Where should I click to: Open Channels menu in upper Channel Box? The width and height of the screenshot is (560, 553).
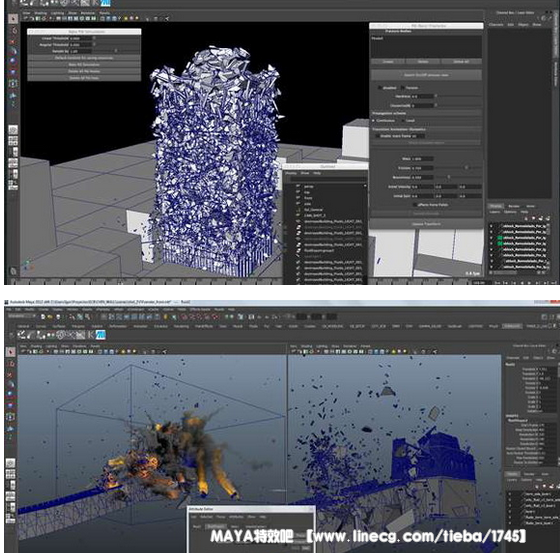coord(496,25)
